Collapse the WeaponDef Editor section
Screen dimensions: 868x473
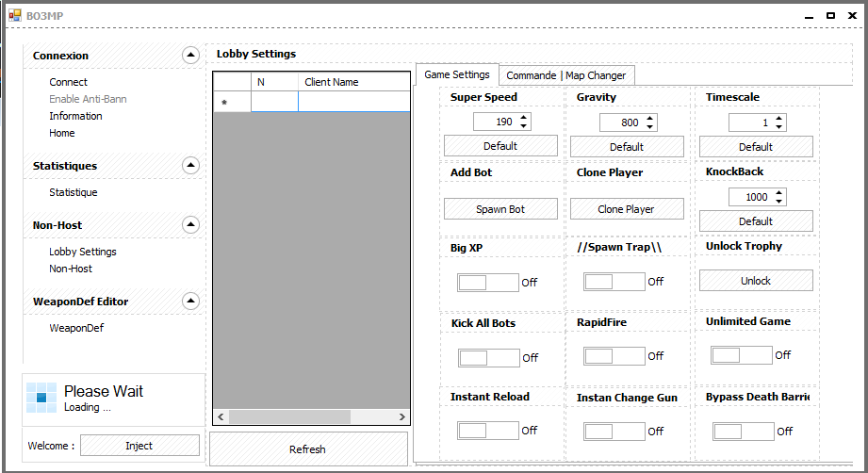190,301
